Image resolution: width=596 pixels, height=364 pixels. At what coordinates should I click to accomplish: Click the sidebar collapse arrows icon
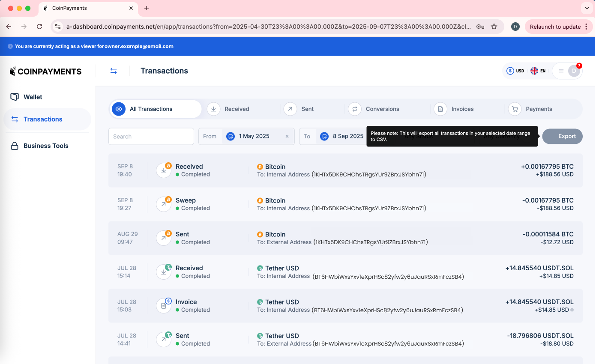pyautogui.click(x=114, y=71)
